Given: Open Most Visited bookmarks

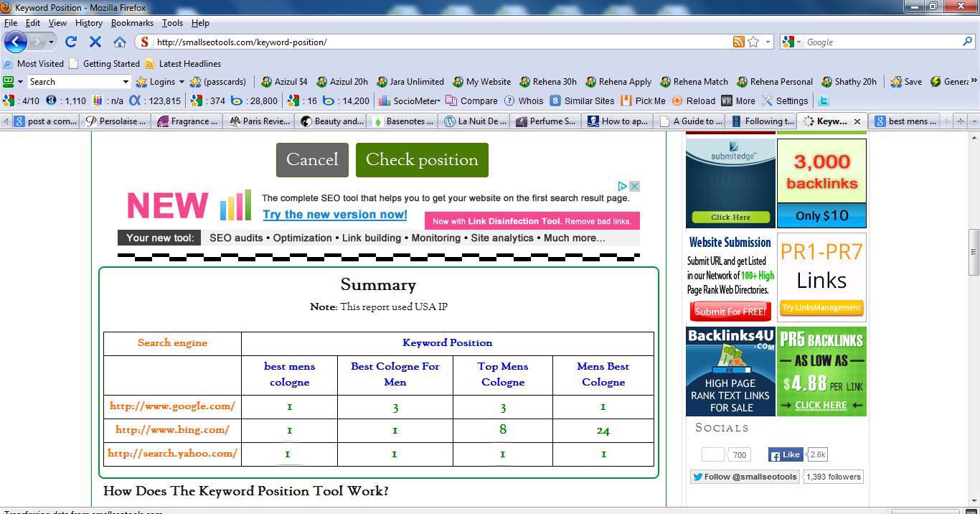Looking at the screenshot, I should click(33, 63).
